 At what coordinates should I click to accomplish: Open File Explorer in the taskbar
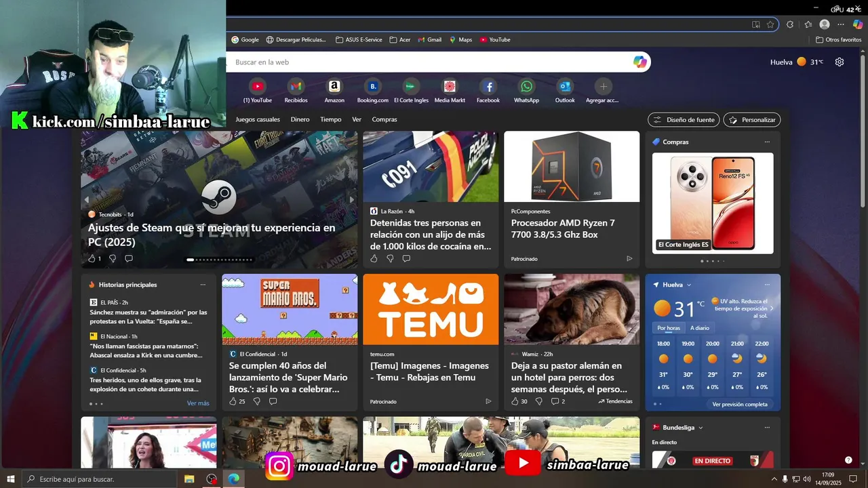click(189, 479)
